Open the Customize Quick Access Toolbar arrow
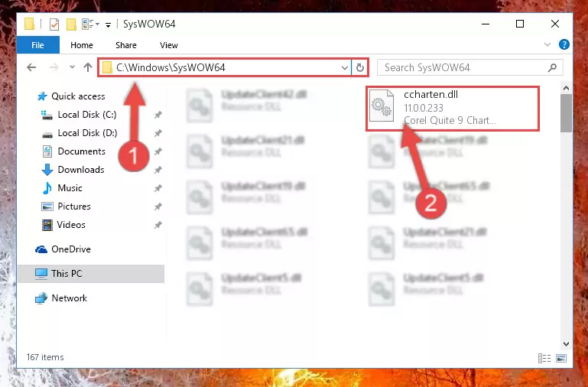 point(108,24)
